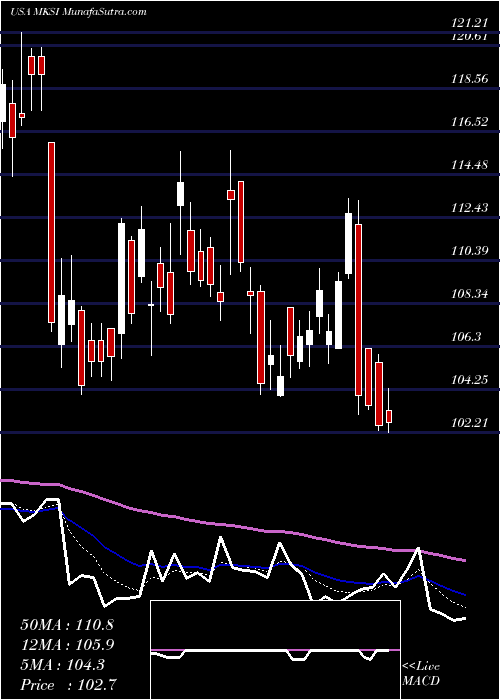Click inside the MACD inset chart box

275,650
